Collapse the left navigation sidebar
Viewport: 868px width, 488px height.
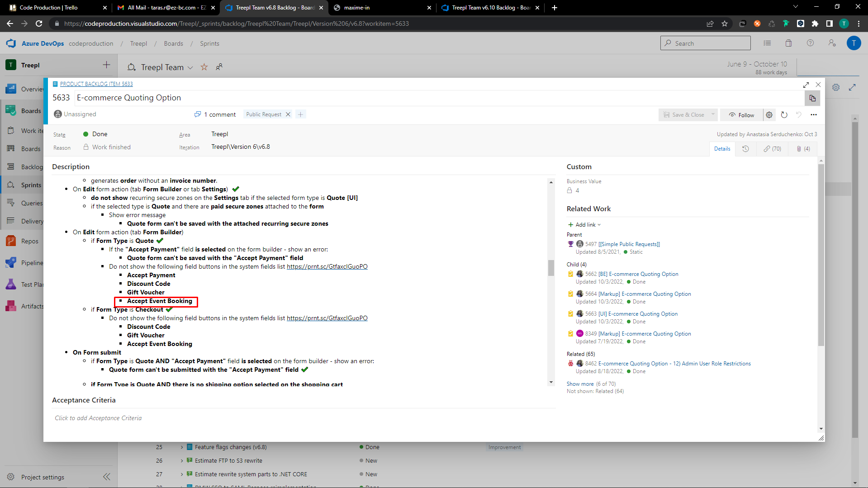coord(106,477)
